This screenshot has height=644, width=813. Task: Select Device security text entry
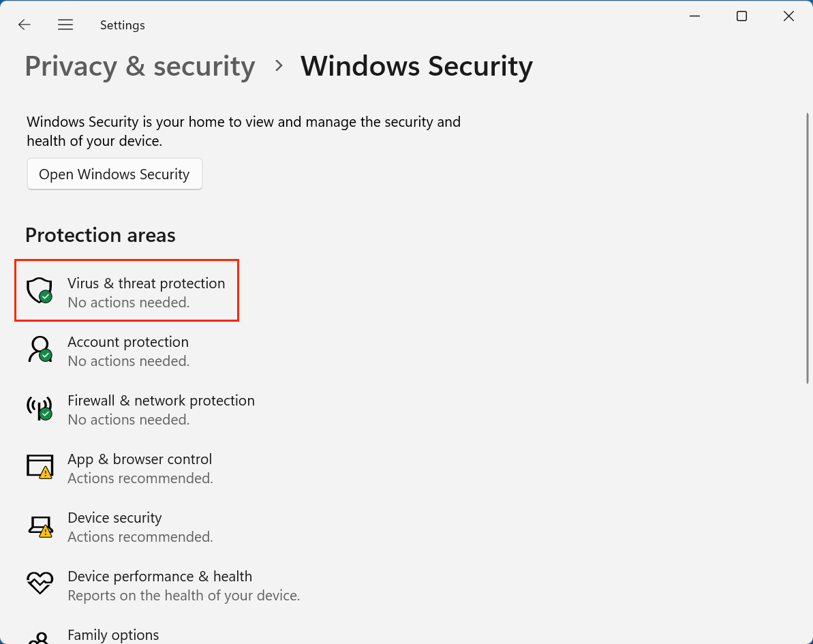click(x=114, y=518)
